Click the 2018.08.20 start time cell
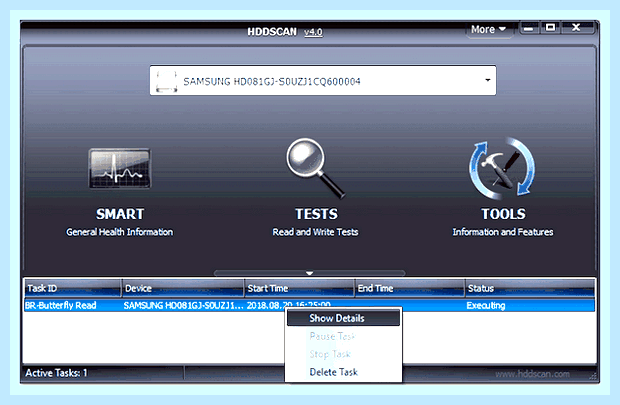The height and width of the screenshot is (405, 620). (289, 305)
